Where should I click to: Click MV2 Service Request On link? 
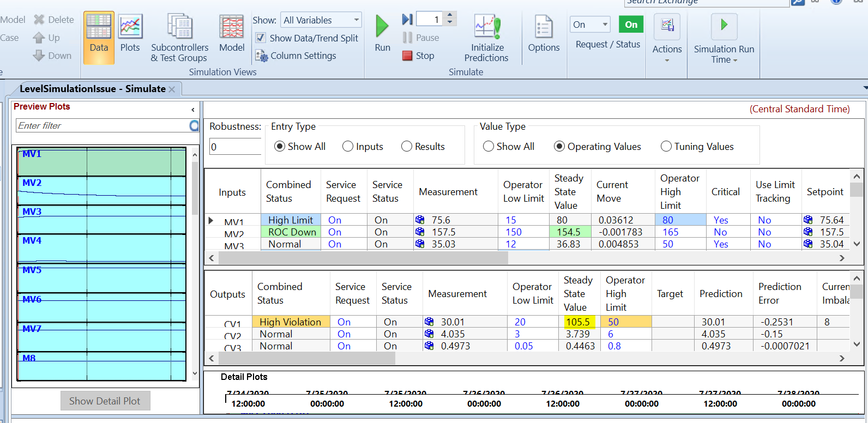coord(335,232)
